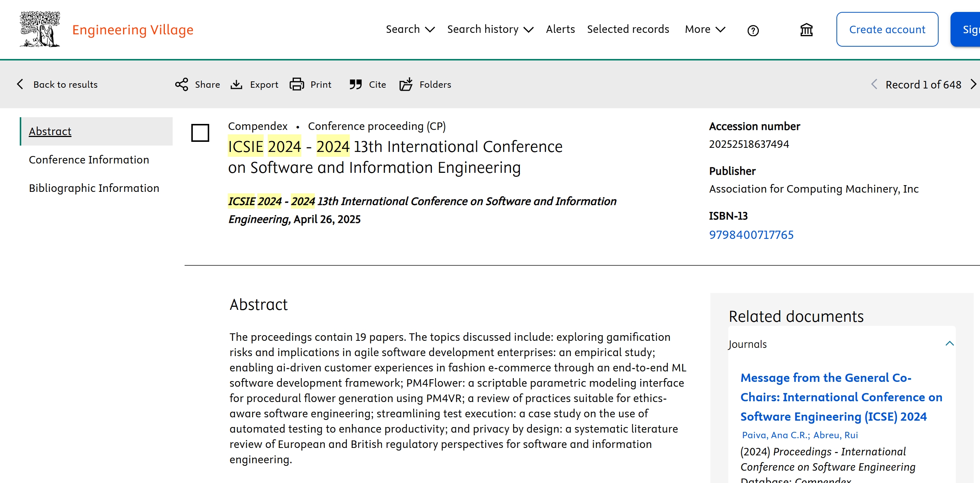Viewport: 980px width, 483px height.
Task: Click the Cite label in toolbar
Action: click(377, 85)
